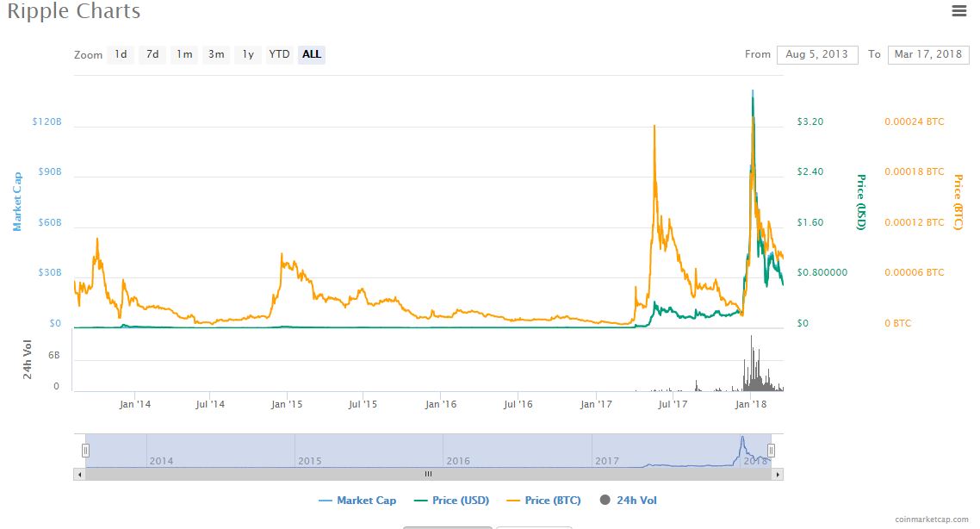This screenshot has height=529, width=980.
Task: Click the $1.60 USD price label
Action: click(x=810, y=222)
